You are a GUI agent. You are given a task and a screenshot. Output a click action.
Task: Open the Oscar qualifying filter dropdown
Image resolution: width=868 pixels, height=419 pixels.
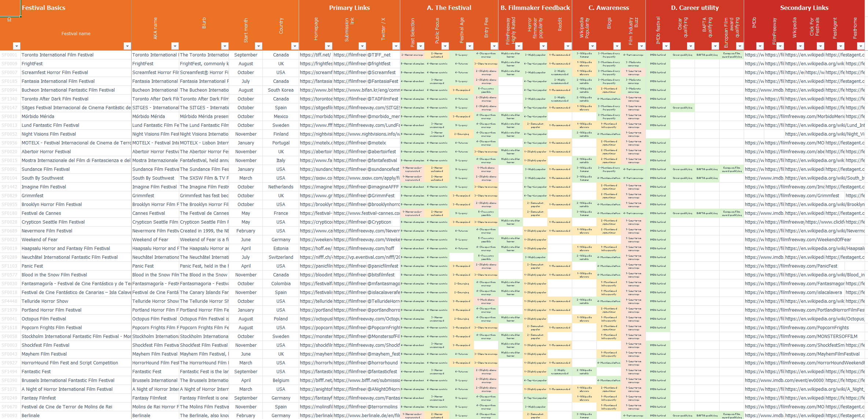691,46
